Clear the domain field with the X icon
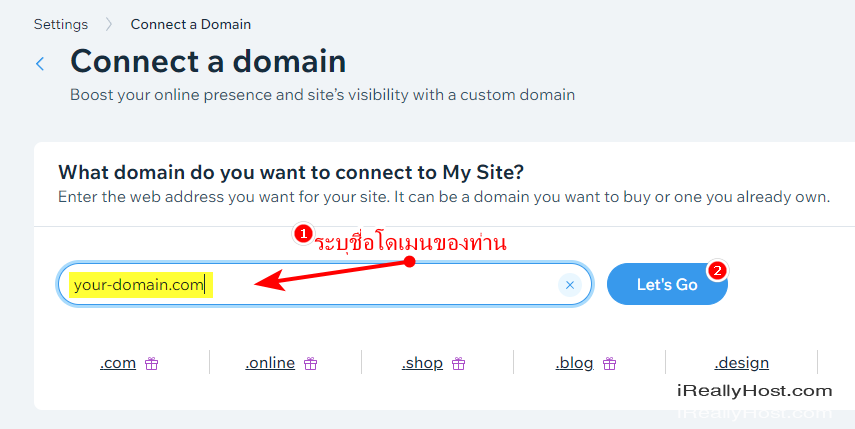Image resolution: width=855 pixels, height=429 pixels. pos(570,285)
